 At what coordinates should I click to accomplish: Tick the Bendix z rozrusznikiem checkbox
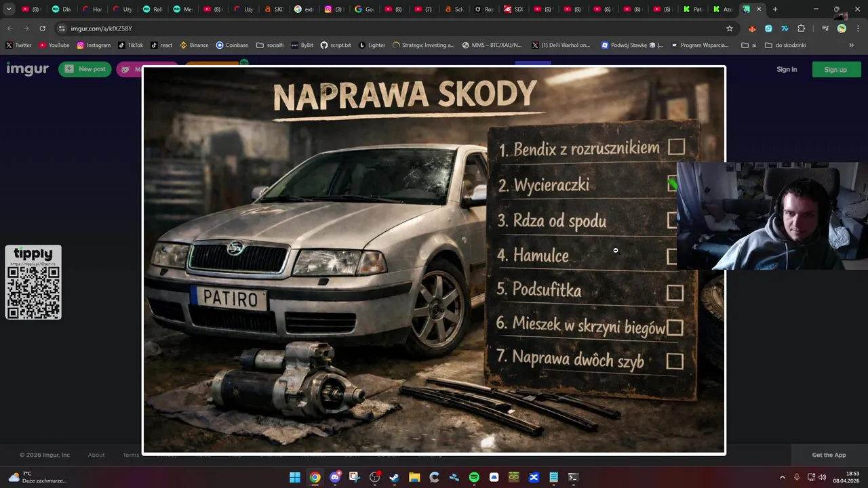tap(676, 147)
